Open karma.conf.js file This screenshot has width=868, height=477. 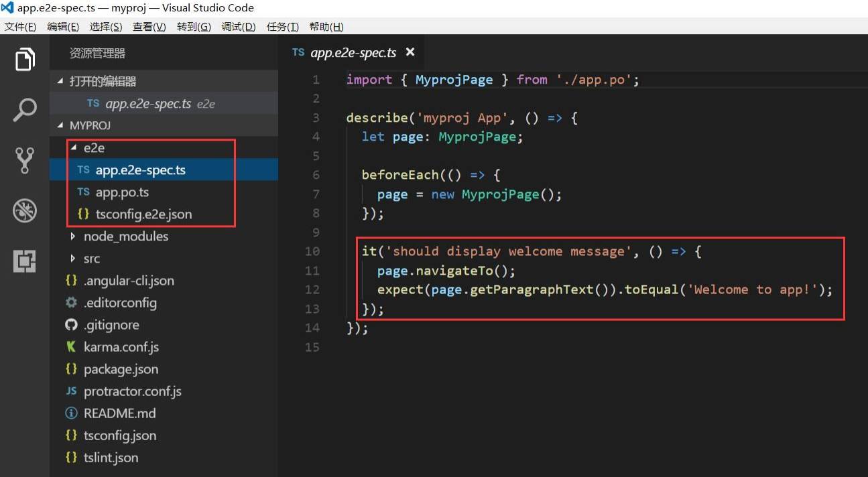[x=164, y=347]
